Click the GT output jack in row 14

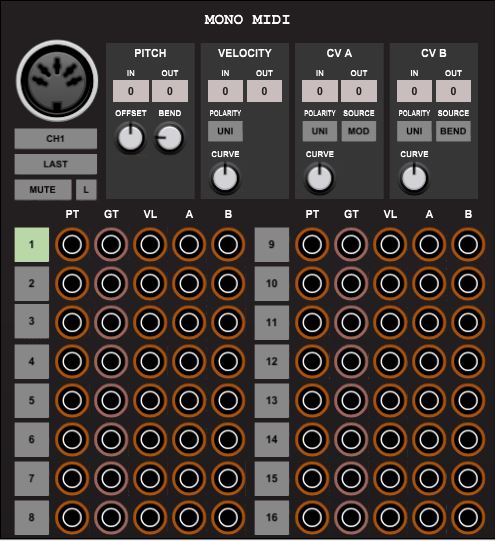[351, 440]
